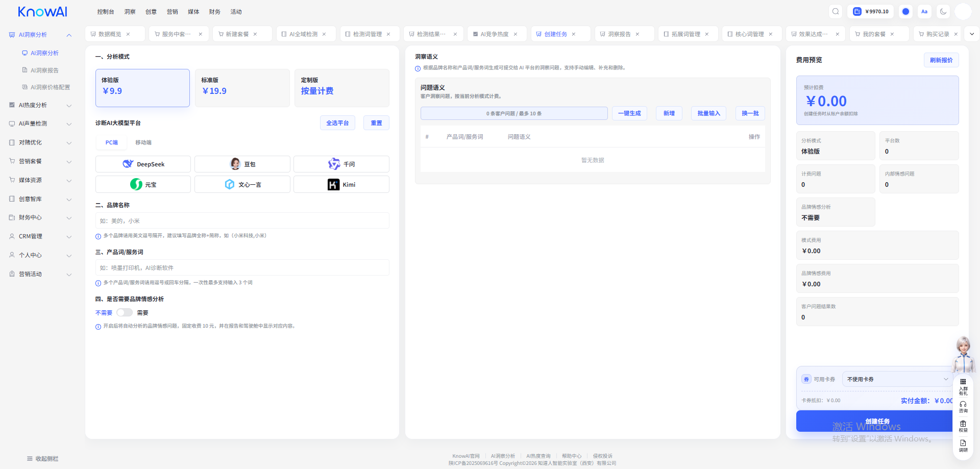Open the 调研 survey widget
The height and width of the screenshot is (469, 980).
pyautogui.click(x=963, y=446)
